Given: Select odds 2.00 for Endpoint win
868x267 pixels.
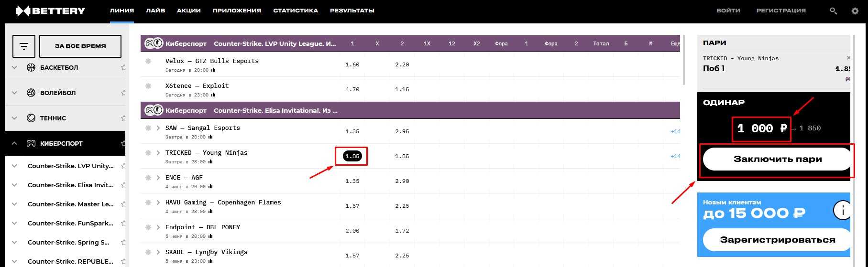Looking at the screenshot, I should pos(352,231).
